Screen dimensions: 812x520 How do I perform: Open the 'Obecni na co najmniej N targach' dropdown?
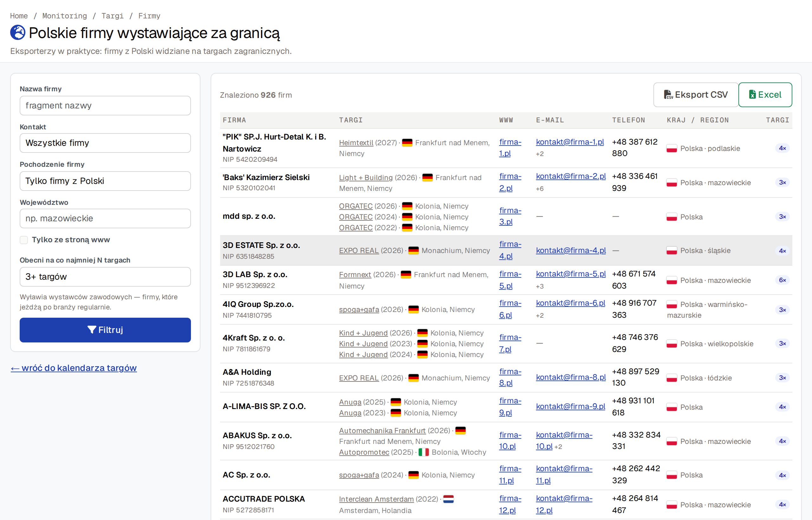point(105,277)
